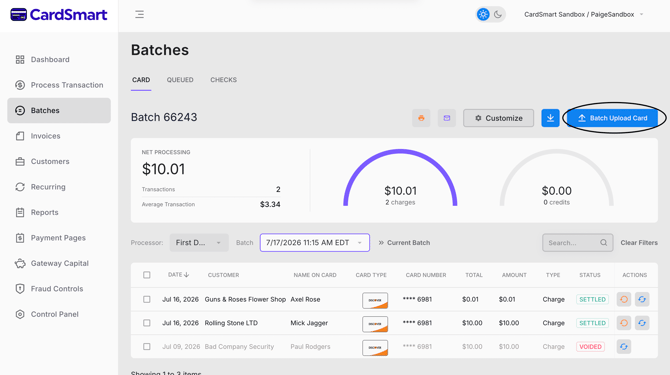Image resolution: width=670 pixels, height=375 pixels.
Task: Open Customers in the sidebar
Action: pos(59,161)
